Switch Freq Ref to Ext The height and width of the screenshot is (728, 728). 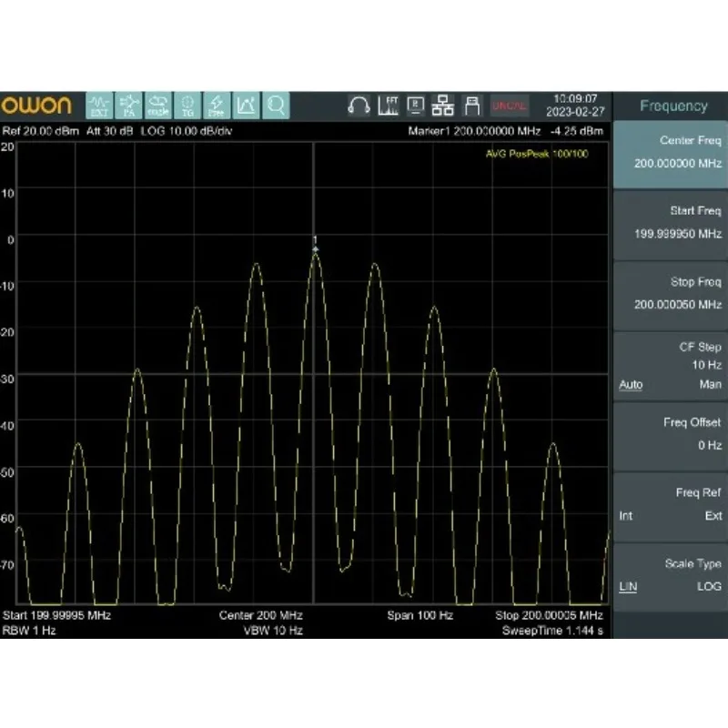[713, 516]
